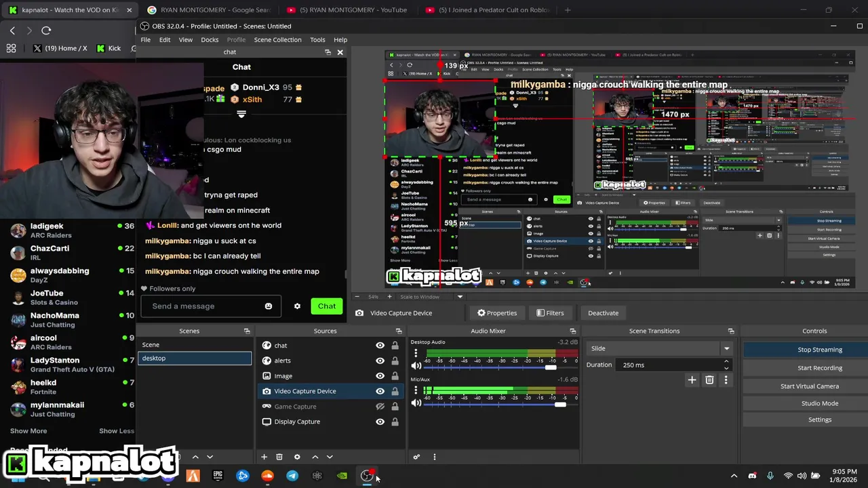Screen dimensions: 868x488
Task: Float the Sources dock
Action: 399,331
